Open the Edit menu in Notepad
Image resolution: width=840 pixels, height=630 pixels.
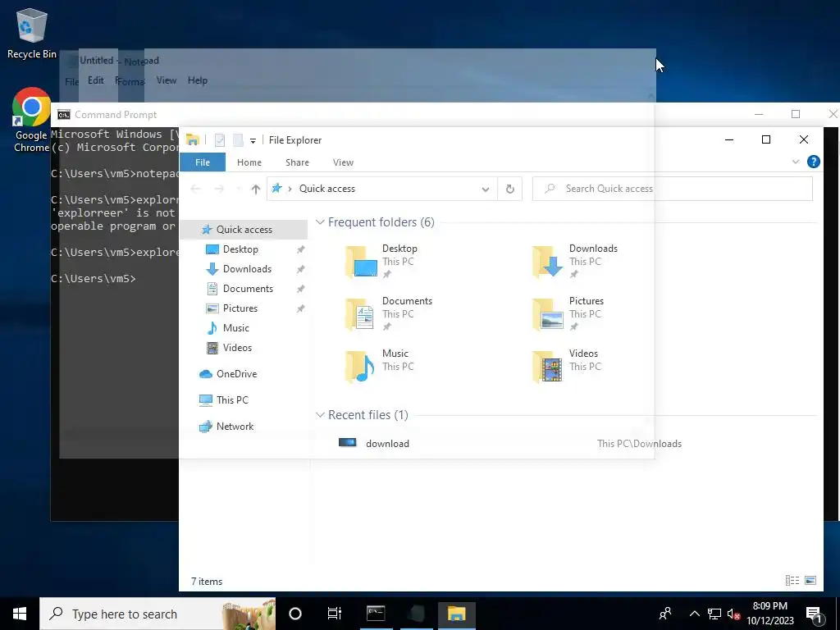[96, 80]
